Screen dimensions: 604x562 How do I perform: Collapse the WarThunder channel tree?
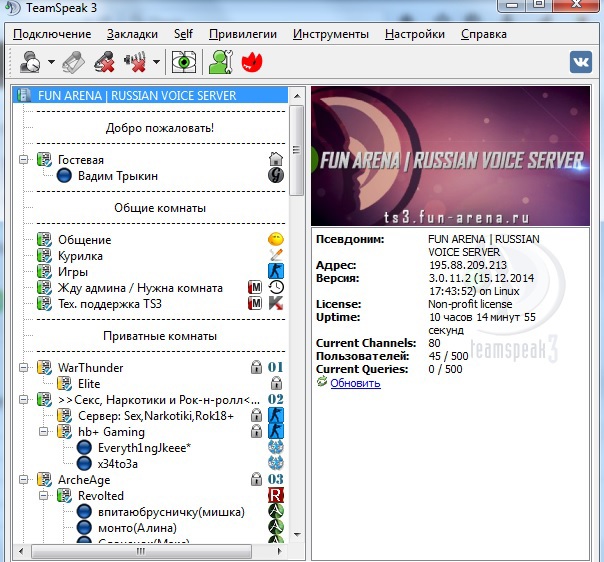(x=23, y=367)
